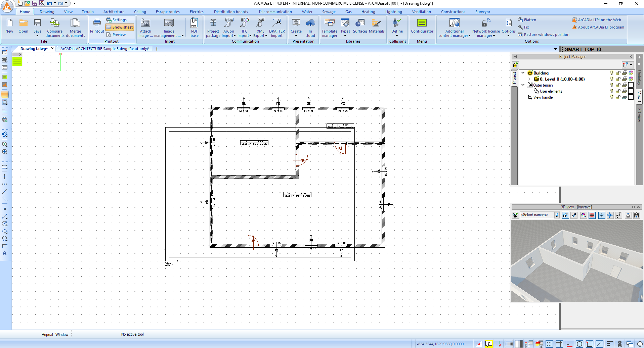Viewport: 644px width, 348px height.
Task: Click the color swatch for User elements
Action: pyautogui.click(x=631, y=91)
